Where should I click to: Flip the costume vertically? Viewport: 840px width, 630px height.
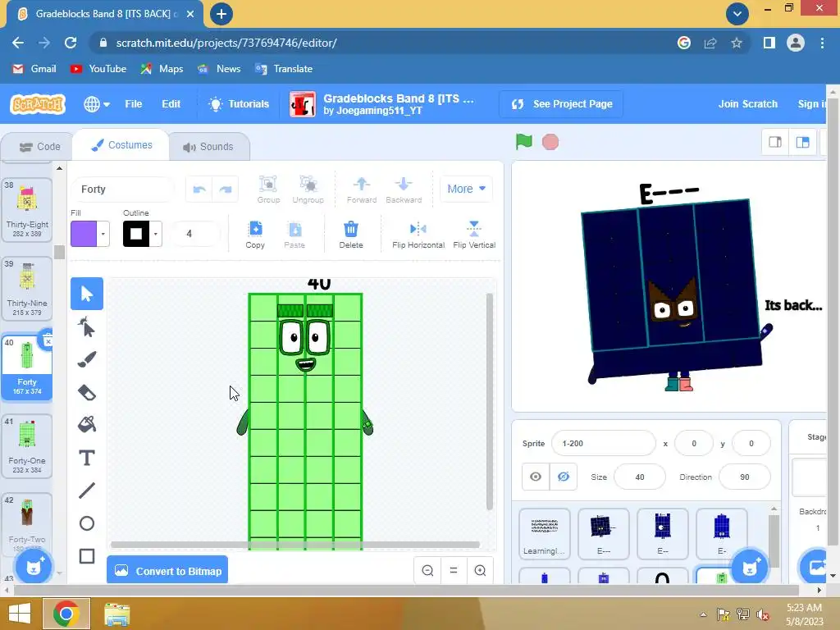pyautogui.click(x=474, y=234)
